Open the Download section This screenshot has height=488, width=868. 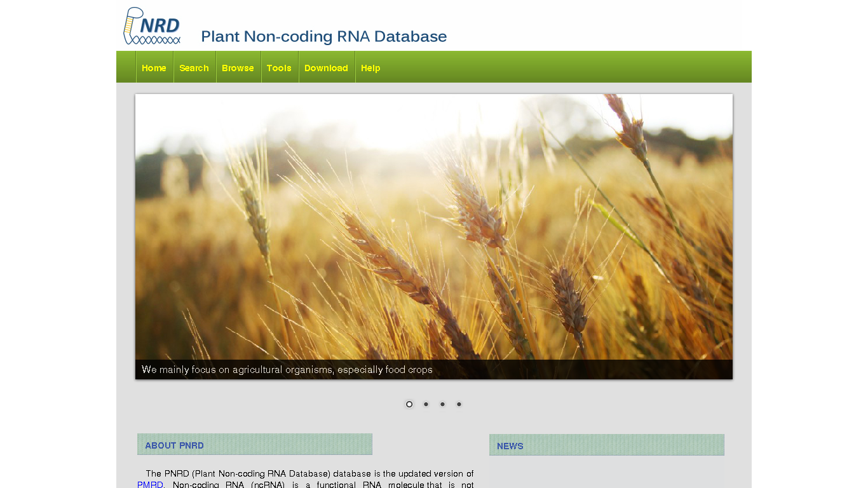(326, 68)
